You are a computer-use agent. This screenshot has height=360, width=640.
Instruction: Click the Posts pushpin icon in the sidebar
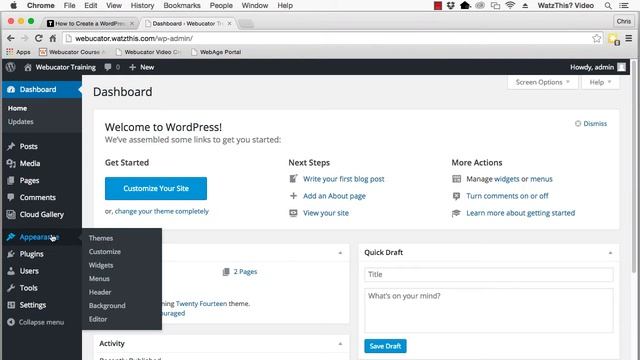pyautogui.click(x=11, y=146)
